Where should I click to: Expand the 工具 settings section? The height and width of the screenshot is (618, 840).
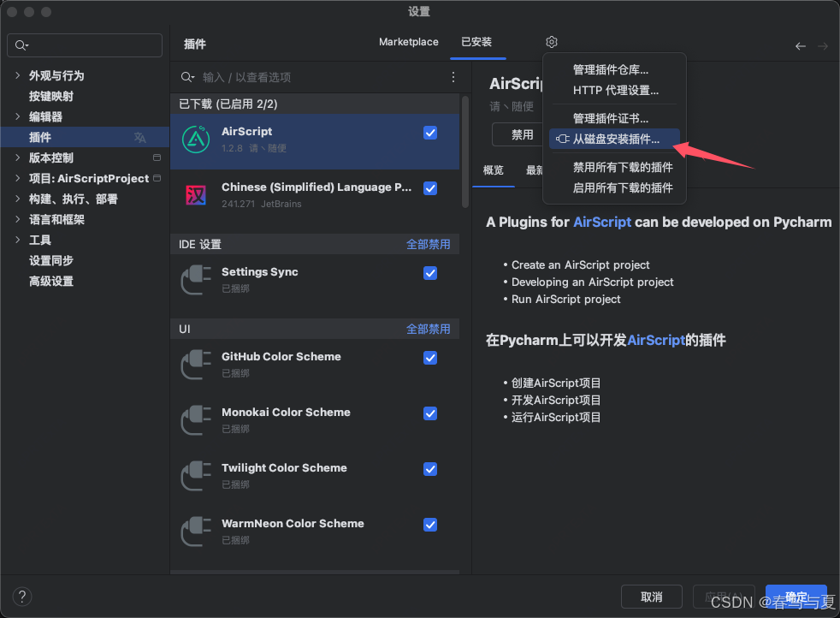[18, 240]
